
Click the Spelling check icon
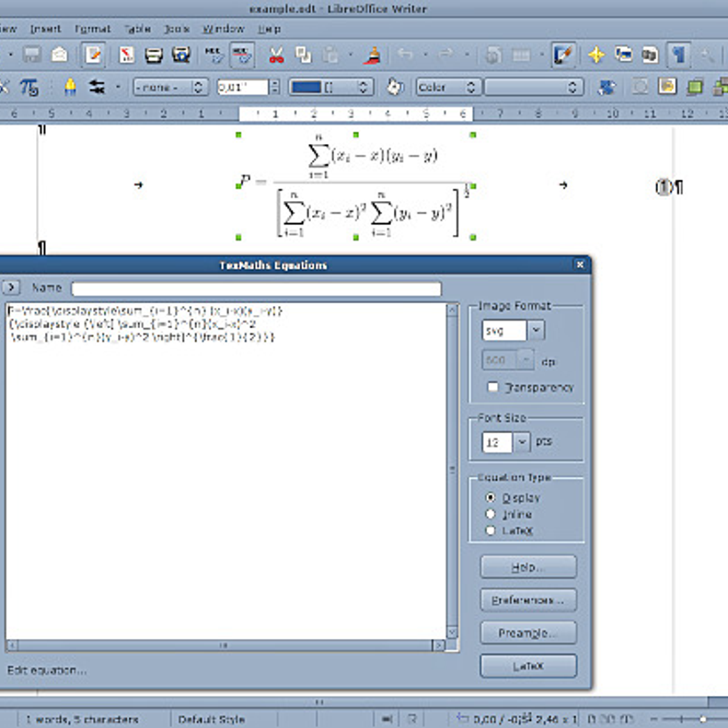212,55
